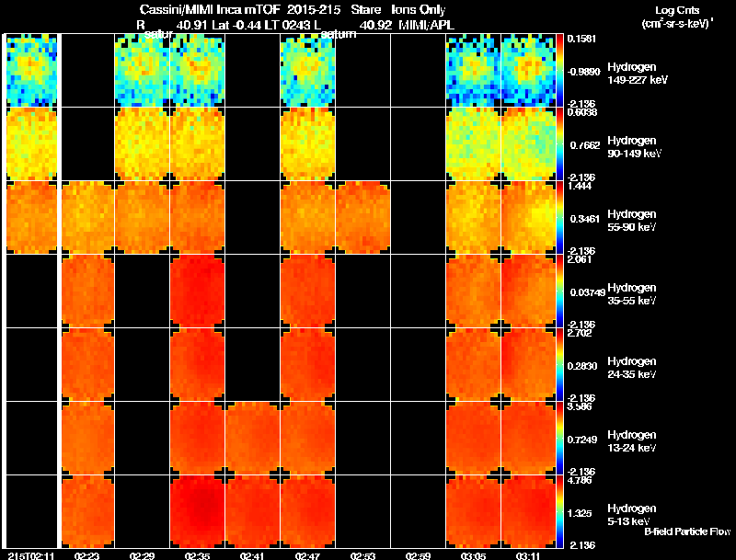
Task: Click the 'Hydrogen 55-90 keV' row label
Action: [632, 221]
